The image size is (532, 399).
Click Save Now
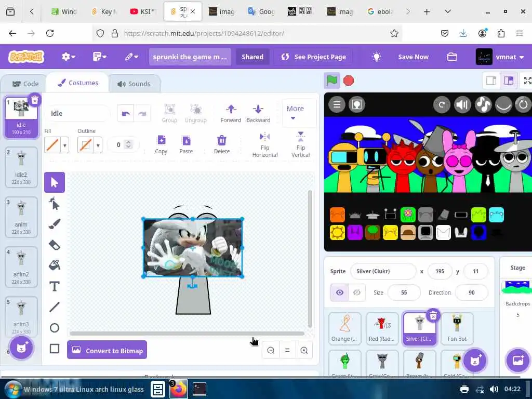413,57
